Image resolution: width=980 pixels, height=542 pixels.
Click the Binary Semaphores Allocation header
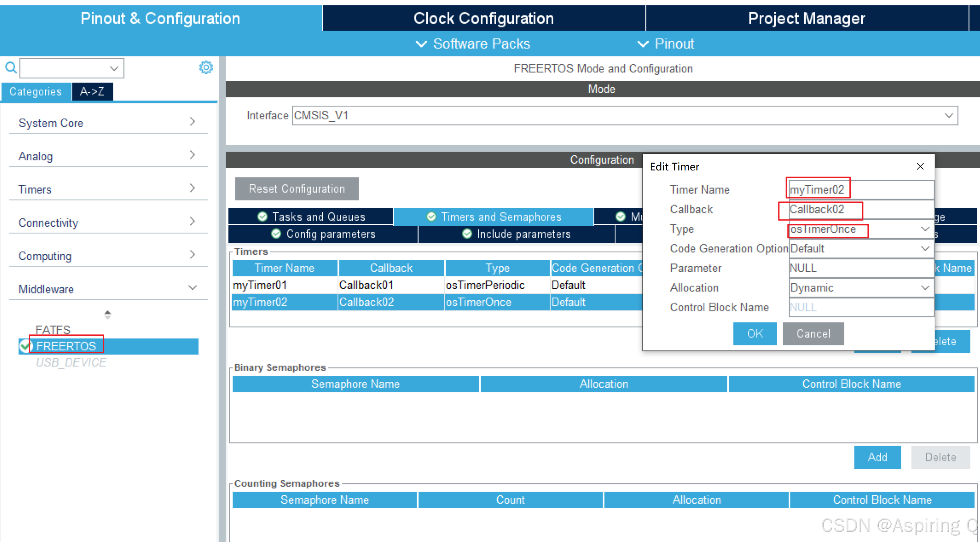604,384
